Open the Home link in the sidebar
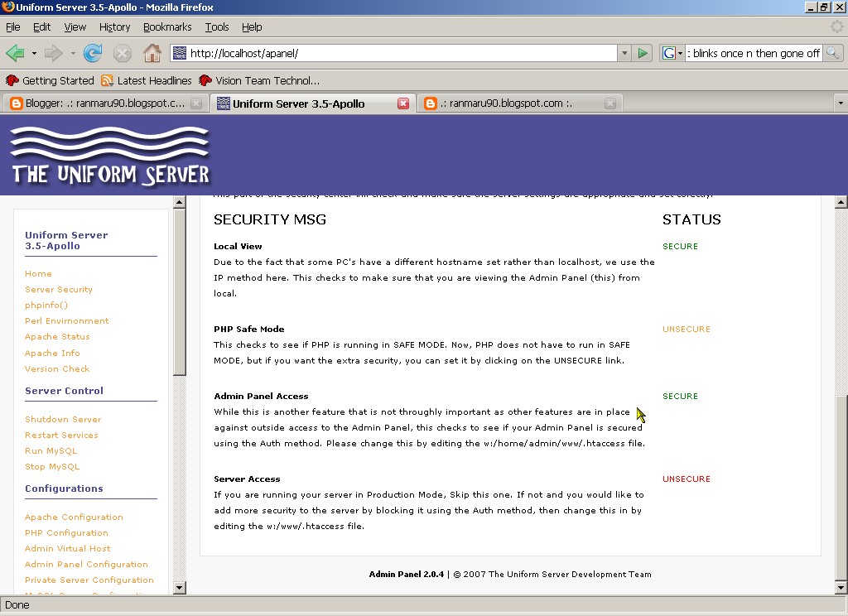The image size is (848, 616). (38, 274)
